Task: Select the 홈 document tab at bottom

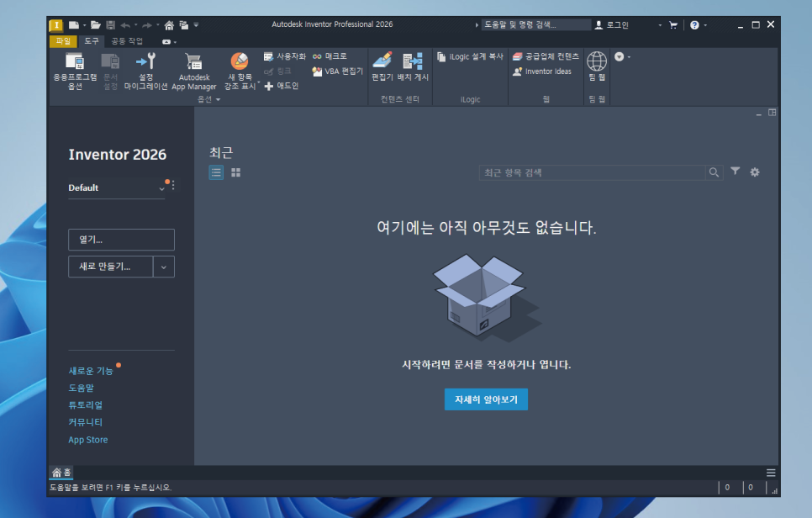Action: pos(61,473)
